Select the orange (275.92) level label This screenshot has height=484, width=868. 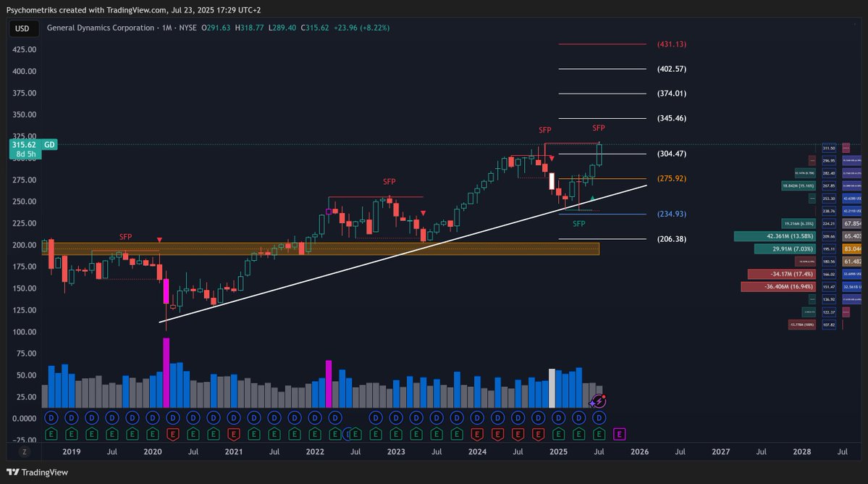[672, 179]
